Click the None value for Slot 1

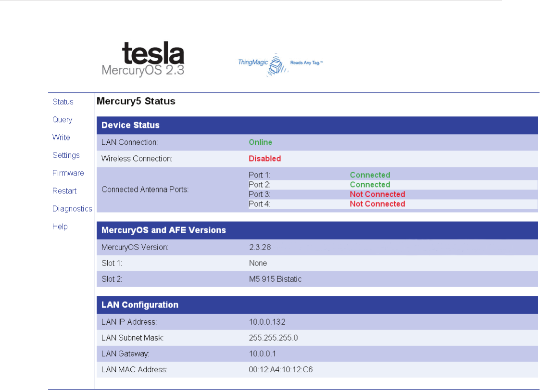pyautogui.click(x=258, y=263)
